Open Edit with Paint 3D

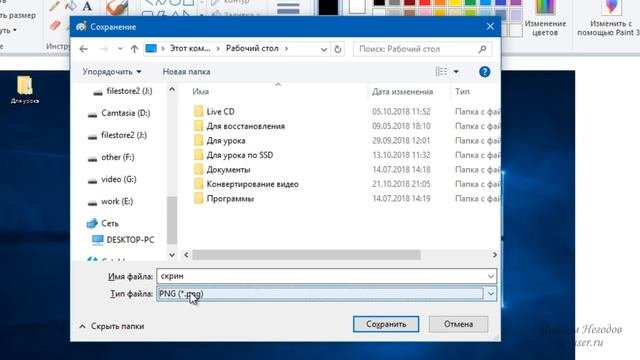pyautogui.click(x=608, y=18)
